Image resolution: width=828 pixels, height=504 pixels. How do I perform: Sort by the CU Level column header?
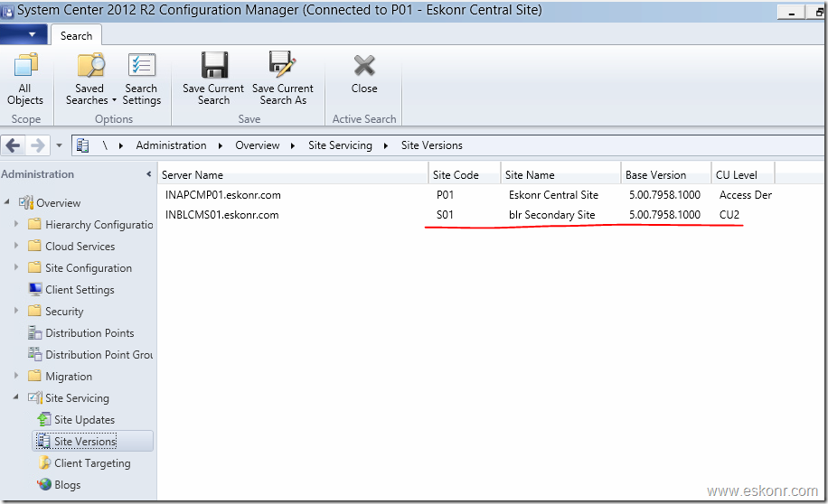pyautogui.click(x=743, y=174)
